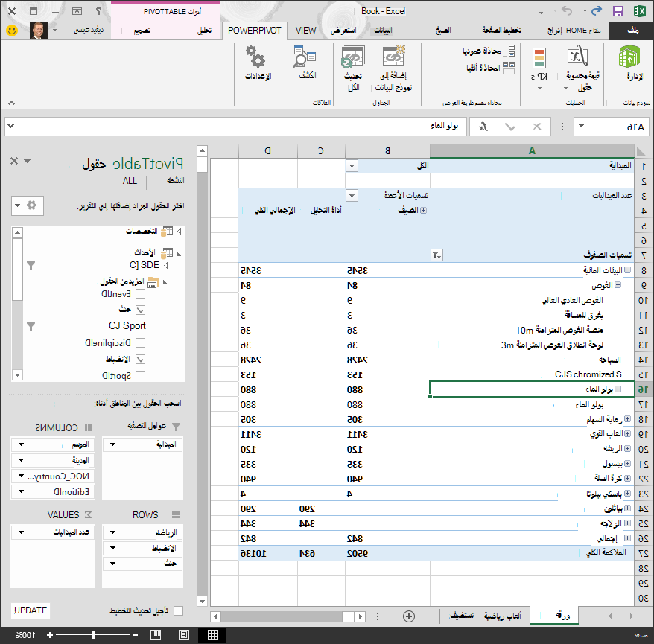Expand the التخصصات table in field list

179,231
